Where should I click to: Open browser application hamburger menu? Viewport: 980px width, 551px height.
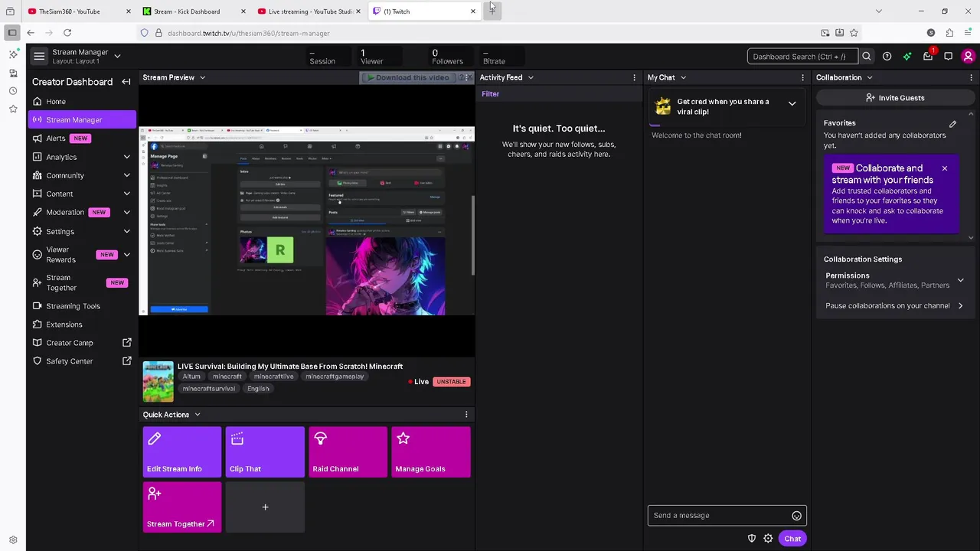(968, 33)
